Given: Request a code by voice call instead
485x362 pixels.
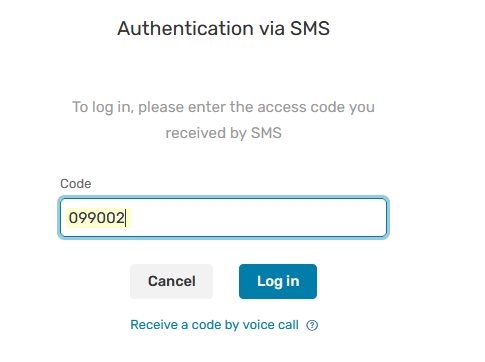Looking at the screenshot, I should [x=214, y=325].
